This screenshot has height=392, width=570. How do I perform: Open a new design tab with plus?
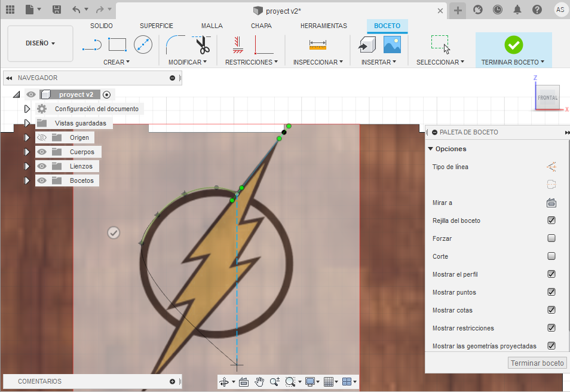pyautogui.click(x=458, y=11)
